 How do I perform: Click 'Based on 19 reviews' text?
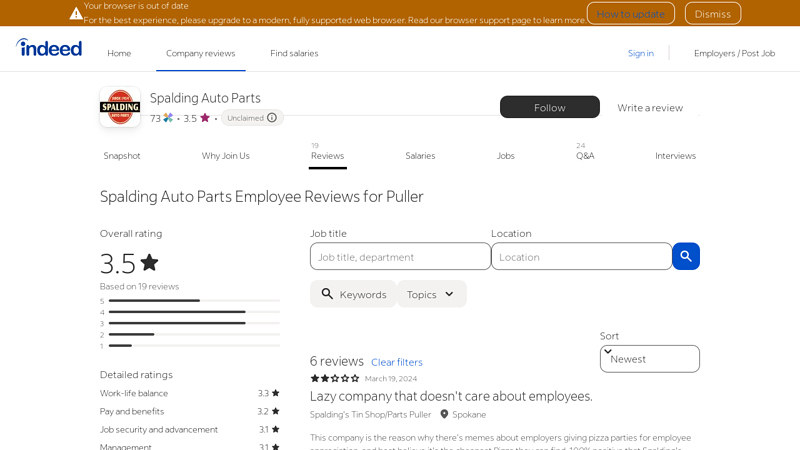pyautogui.click(x=139, y=286)
